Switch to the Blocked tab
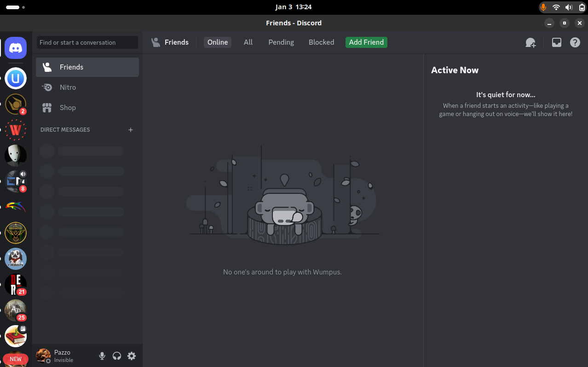 [321, 42]
